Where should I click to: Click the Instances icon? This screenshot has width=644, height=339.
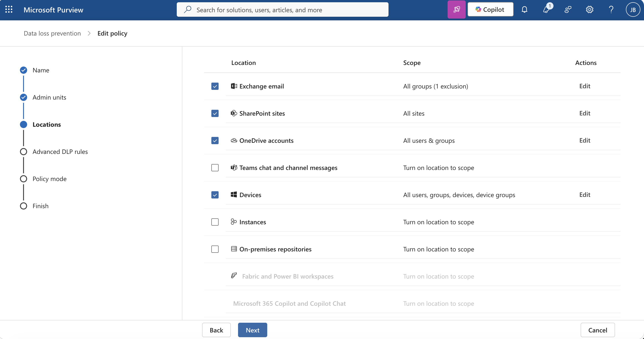click(x=234, y=222)
